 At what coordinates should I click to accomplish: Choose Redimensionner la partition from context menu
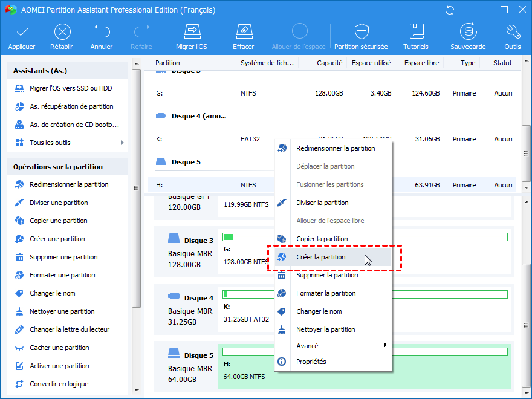[336, 148]
